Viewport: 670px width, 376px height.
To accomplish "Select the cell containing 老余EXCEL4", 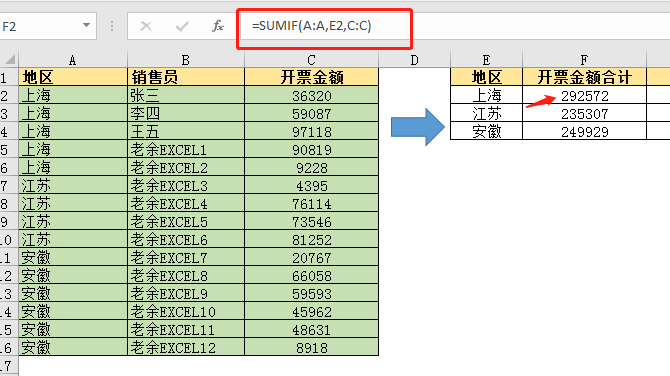I will (186, 203).
